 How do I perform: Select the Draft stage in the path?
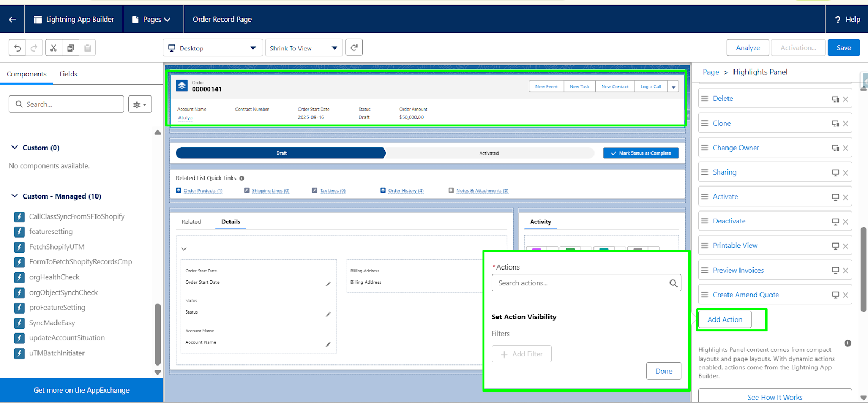[281, 153]
